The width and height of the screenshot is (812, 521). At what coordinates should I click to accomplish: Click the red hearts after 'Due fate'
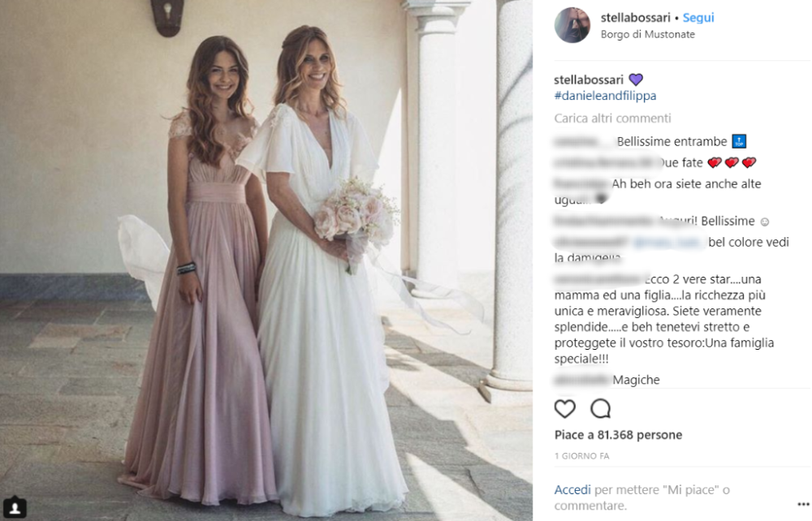(x=732, y=163)
